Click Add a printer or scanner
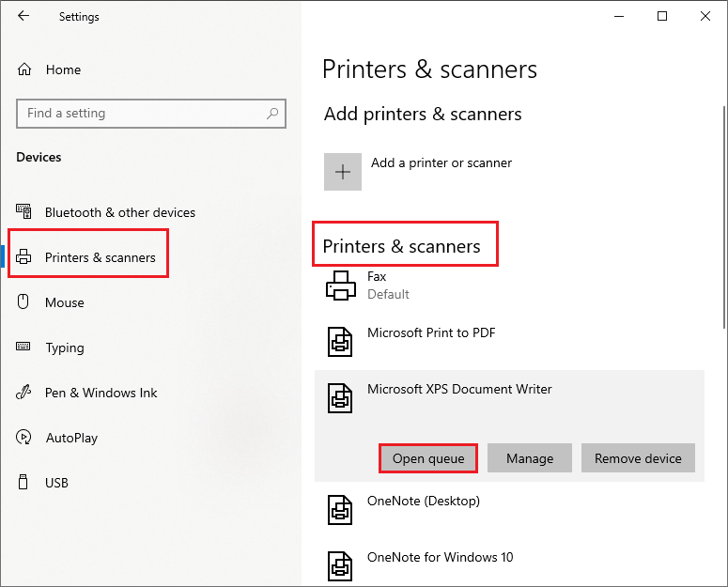 (x=441, y=162)
